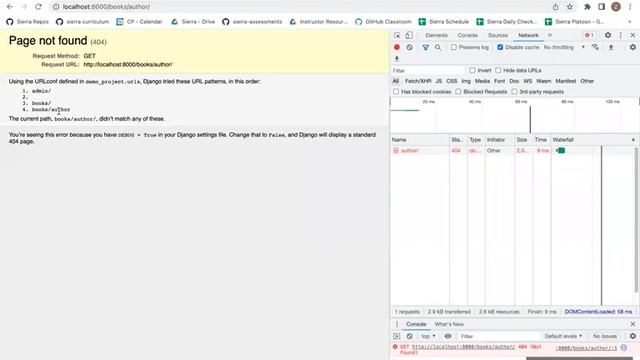Clear the console with the block icon
This screenshot has height=360, width=640.
click(x=409, y=336)
